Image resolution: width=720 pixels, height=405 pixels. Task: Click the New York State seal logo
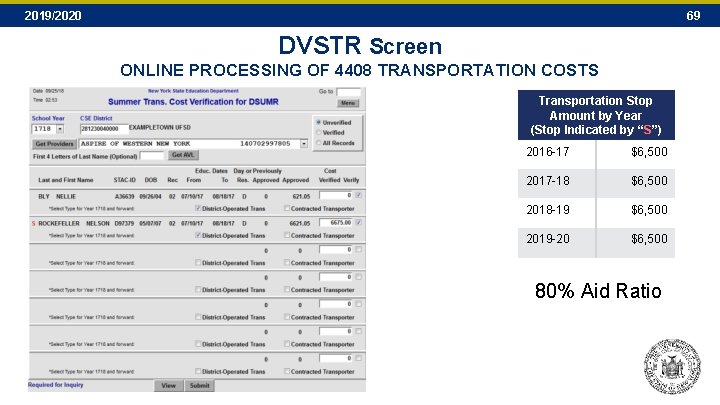(672, 366)
